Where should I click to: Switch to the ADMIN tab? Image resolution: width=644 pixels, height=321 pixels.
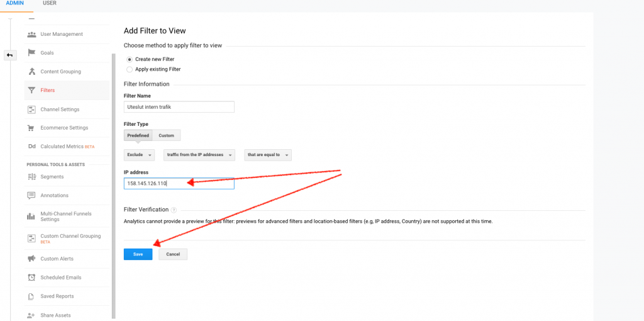point(15,3)
